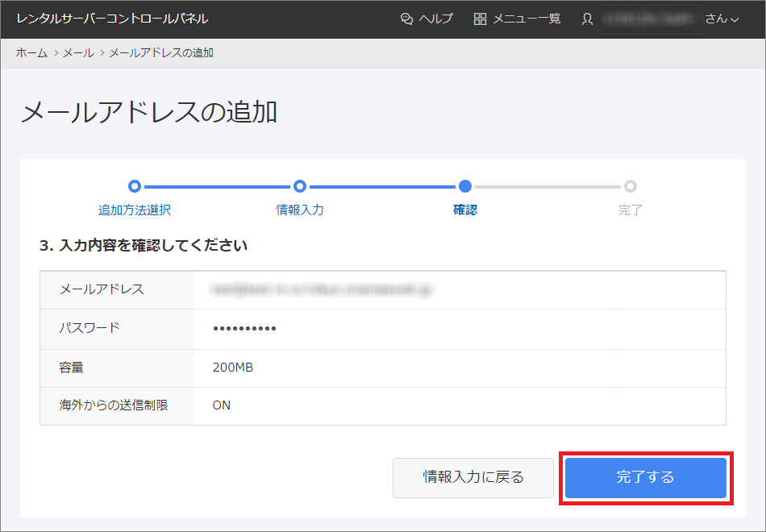Click the ヘルプ label in header
This screenshot has height=532, width=766.
pyautogui.click(x=436, y=19)
